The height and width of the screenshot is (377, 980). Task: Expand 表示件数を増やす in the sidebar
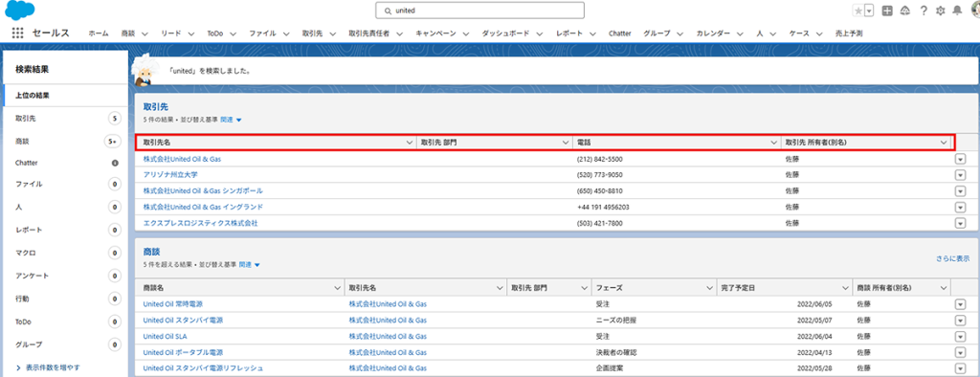pos(48,367)
